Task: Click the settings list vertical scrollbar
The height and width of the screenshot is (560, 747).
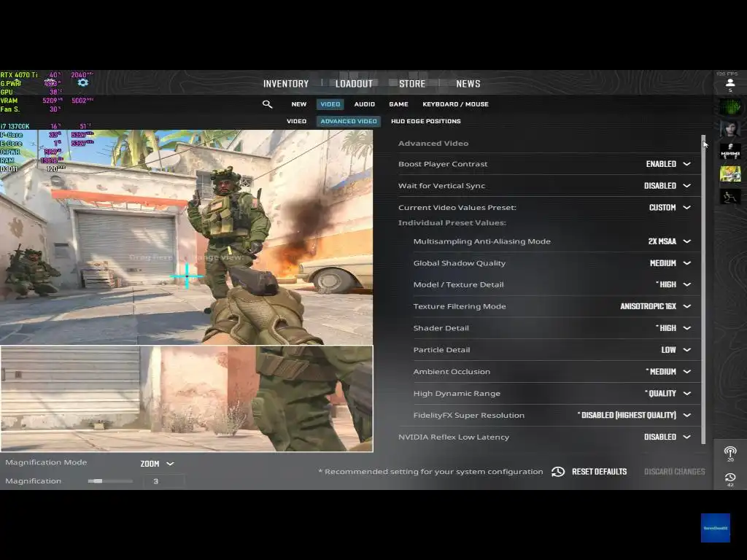Action: tap(703, 289)
